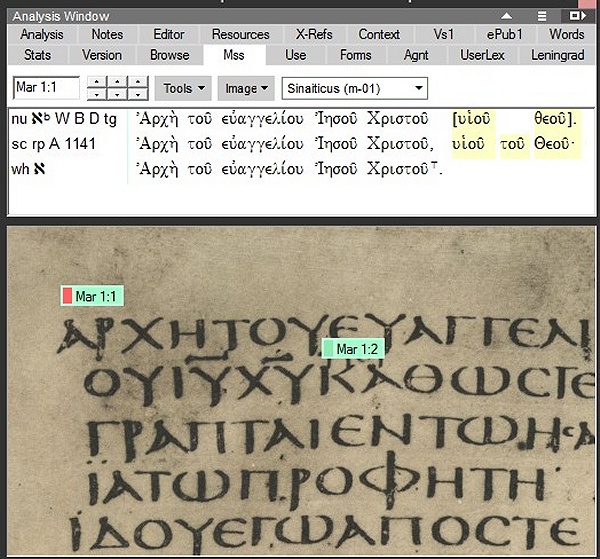
Task: Click highlighted 'τοῦ' in the second row
Action: pyautogui.click(x=512, y=144)
